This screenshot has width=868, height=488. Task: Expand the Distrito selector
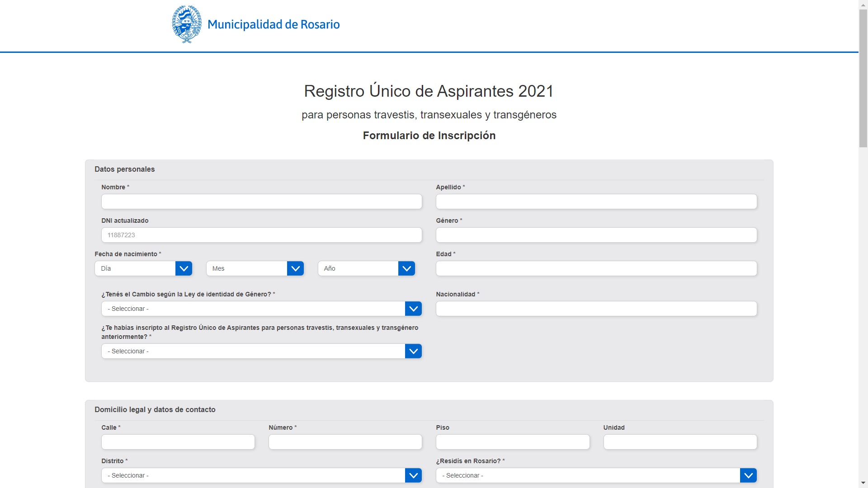[261, 475]
